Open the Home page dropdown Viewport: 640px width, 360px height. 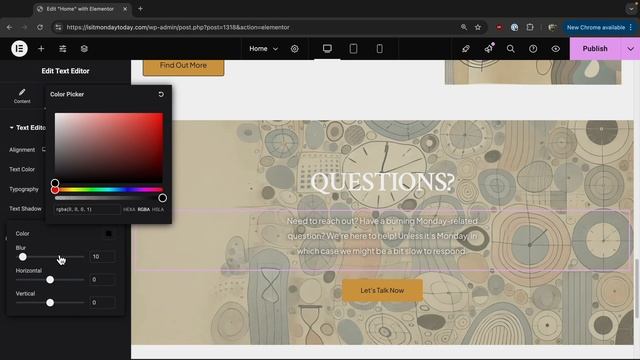pos(263,49)
